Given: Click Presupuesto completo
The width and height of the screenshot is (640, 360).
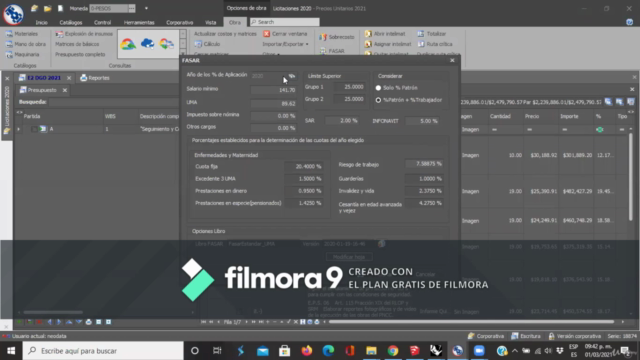Looking at the screenshot, I should (x=80, y=54).
